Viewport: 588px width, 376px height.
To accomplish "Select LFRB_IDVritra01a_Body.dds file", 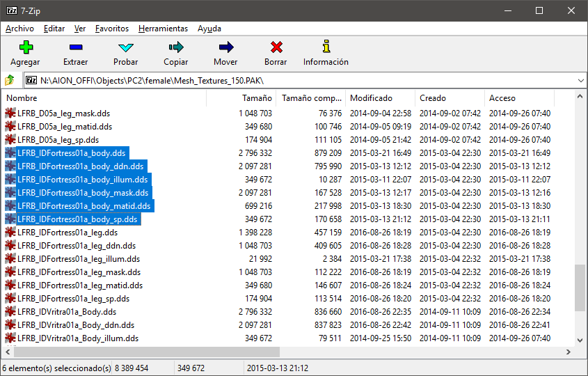I will pyautogui.click(x=67, y=312).
